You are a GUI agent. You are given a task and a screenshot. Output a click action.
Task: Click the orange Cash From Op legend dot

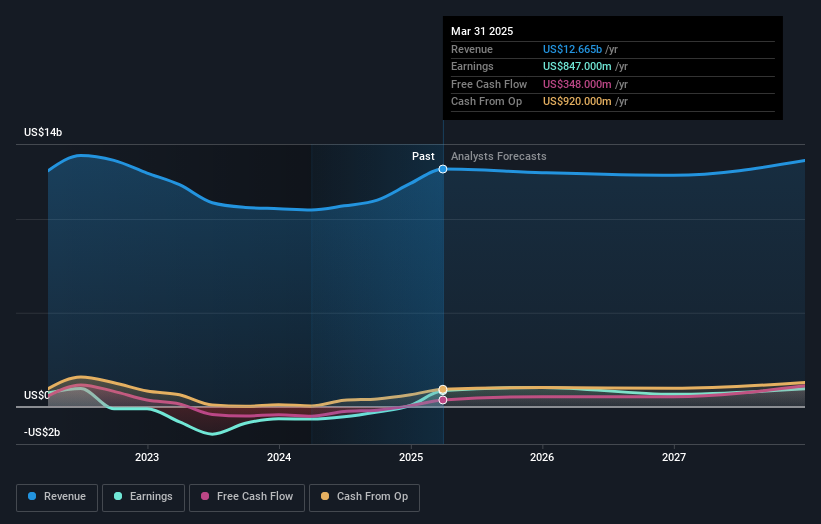[325, 496]
